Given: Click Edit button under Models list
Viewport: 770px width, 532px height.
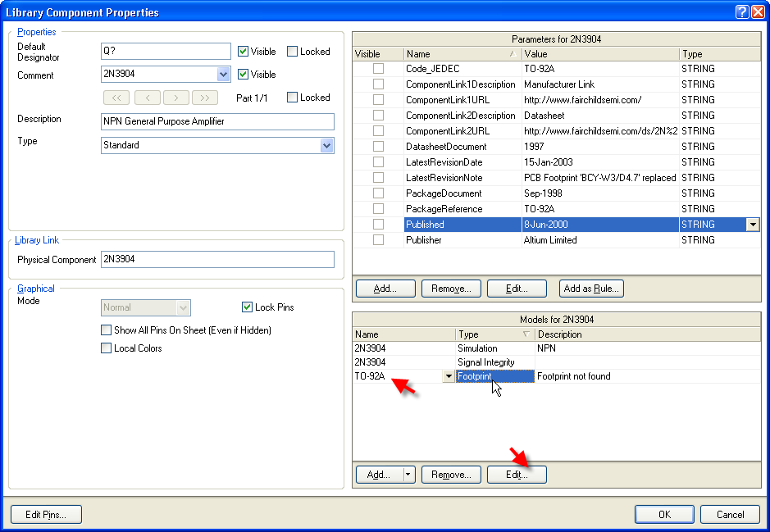Looking at the screenshot, I should [516, 475].
